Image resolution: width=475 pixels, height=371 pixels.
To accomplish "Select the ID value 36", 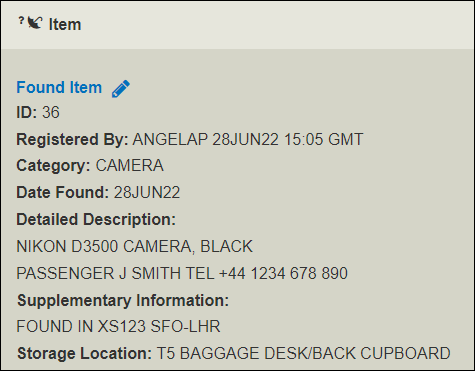I will tap(51, 112).
